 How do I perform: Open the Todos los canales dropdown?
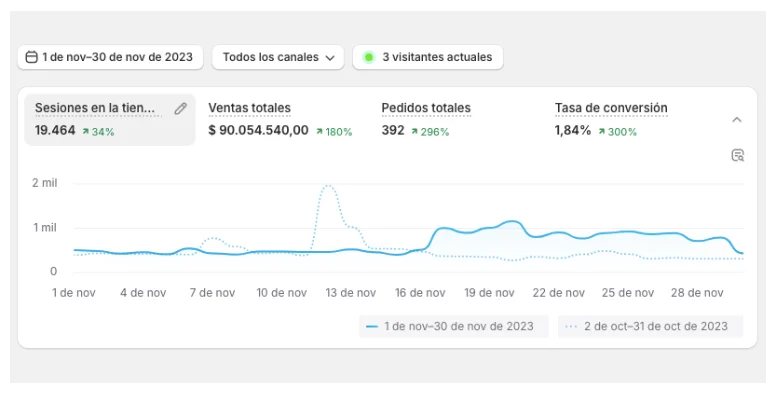[x=278, y=57]
